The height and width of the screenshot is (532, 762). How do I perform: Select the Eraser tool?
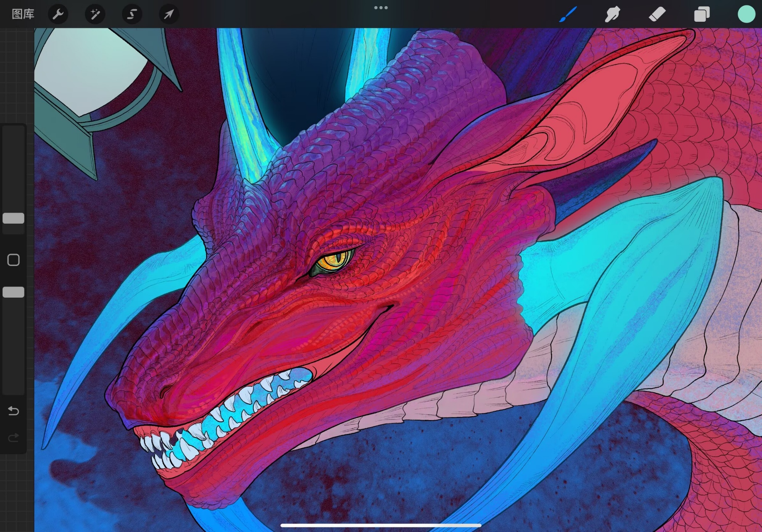coord(657,14)
